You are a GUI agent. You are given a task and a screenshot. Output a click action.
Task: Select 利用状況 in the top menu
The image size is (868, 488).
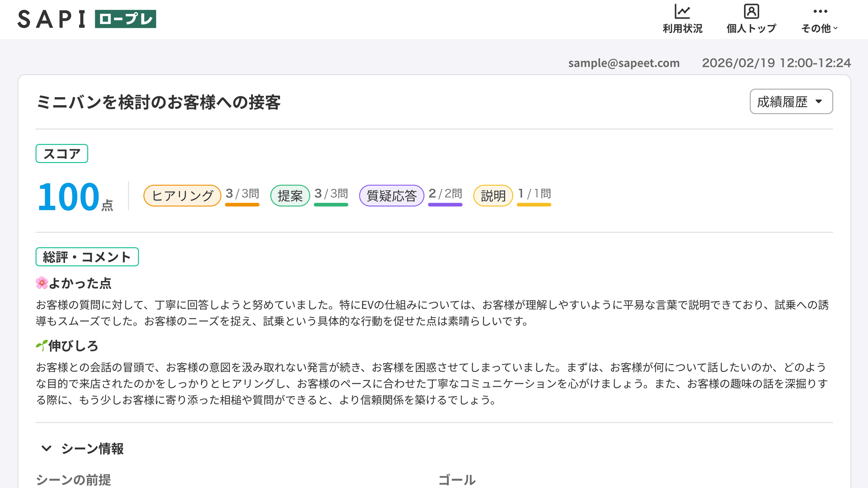683,28
